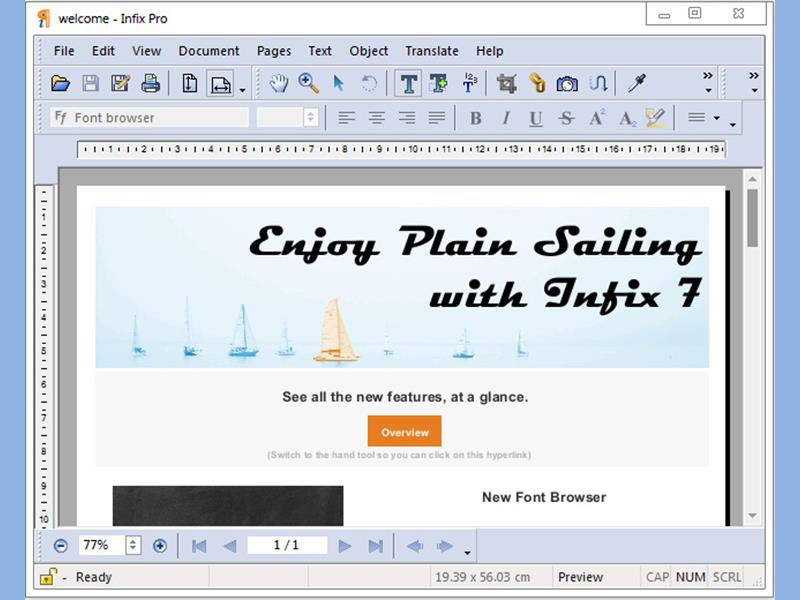This screenshot has height=600, width=800.
Task: Go to the first page
Action: pyautogui.click(x=199, y=546)
